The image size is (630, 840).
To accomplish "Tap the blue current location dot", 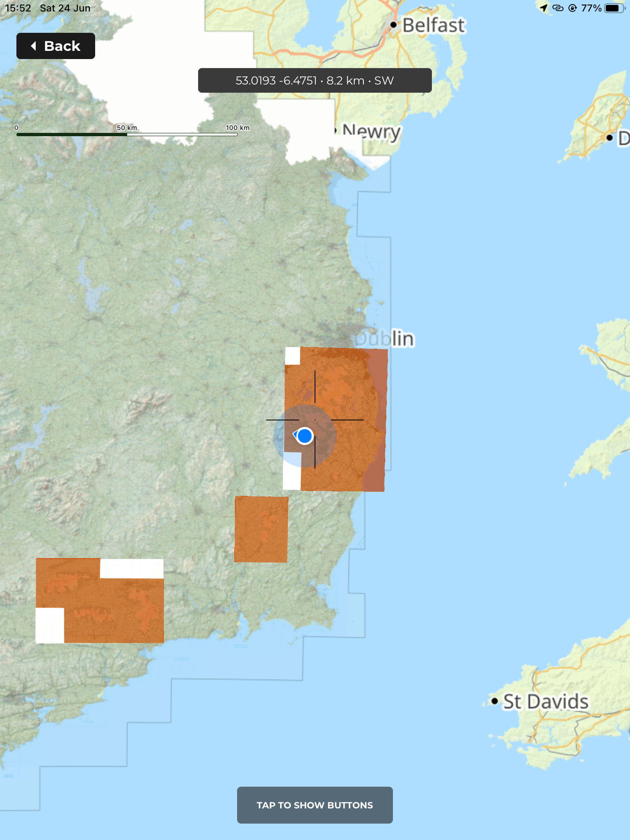I will [x=304, y=436].
